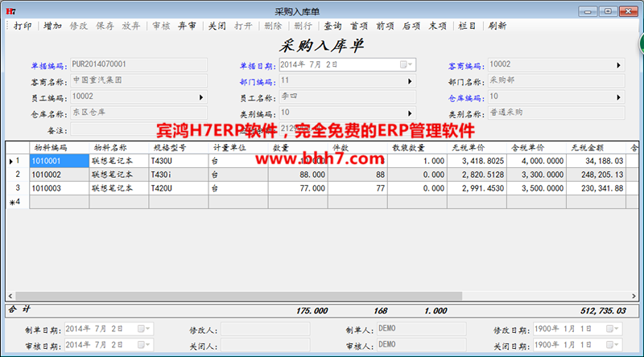Viewport: 644px width, 357px height.
Task: Open the 仓库编码 lookup arrow
Action: point(618,97)
